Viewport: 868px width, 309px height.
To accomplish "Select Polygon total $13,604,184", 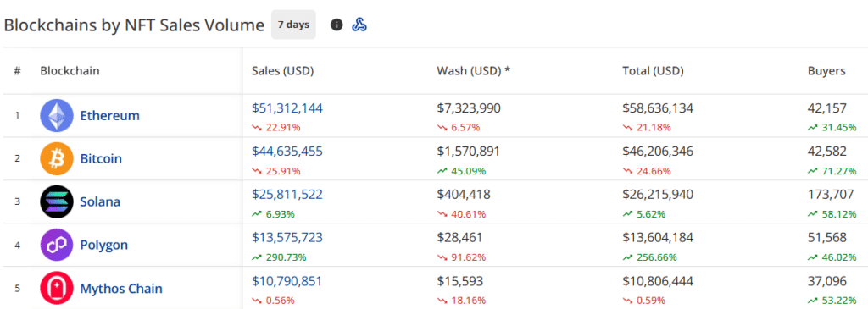I will tap(658, 238).
